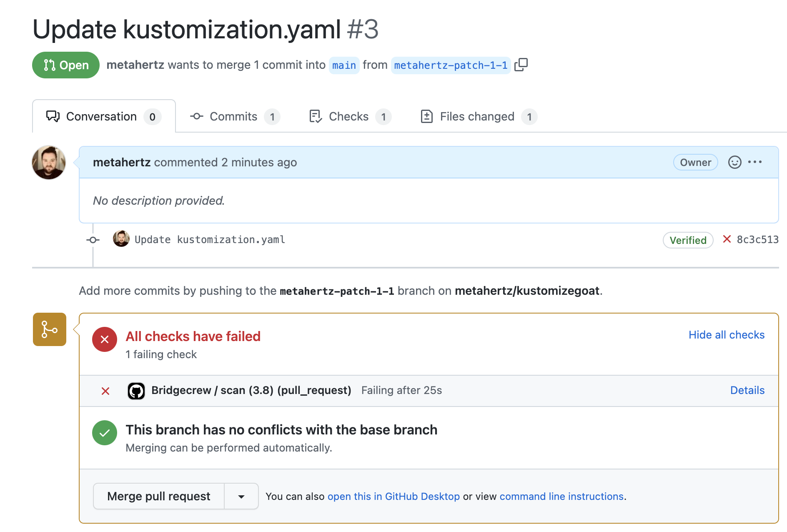Switch to the Commits tab
Screen dimensions: 787x532
click(235, 116)
